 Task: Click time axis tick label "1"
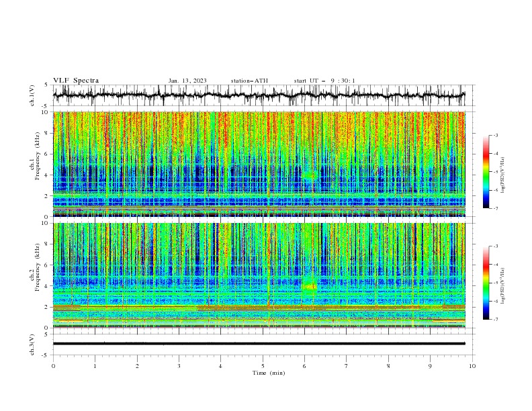(95, 366)
